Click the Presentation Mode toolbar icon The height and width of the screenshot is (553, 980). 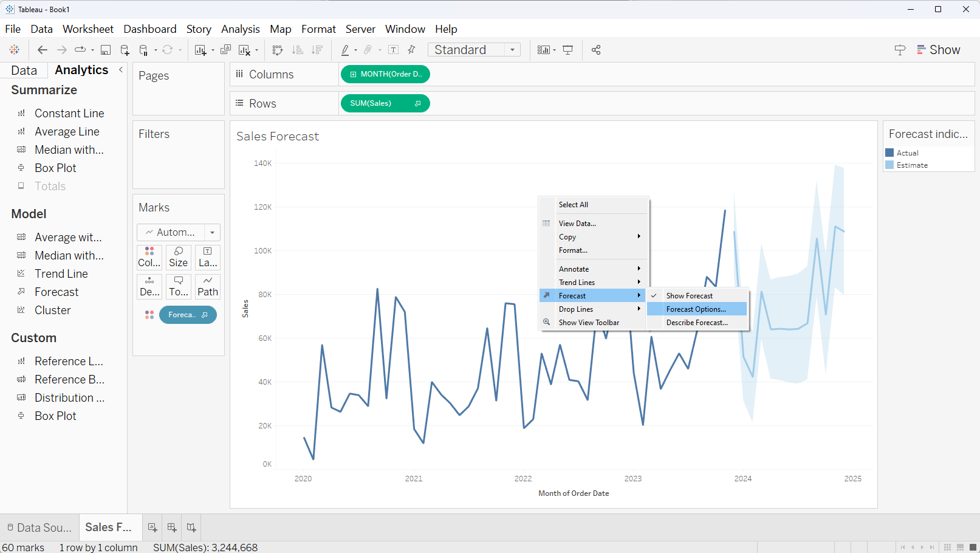click(x=568, y=50)
